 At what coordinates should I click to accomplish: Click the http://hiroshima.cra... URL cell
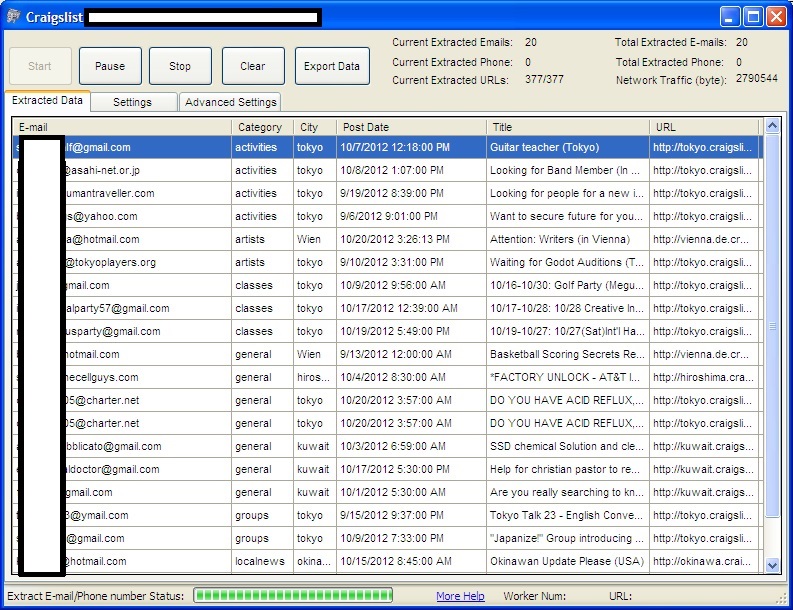703,377
